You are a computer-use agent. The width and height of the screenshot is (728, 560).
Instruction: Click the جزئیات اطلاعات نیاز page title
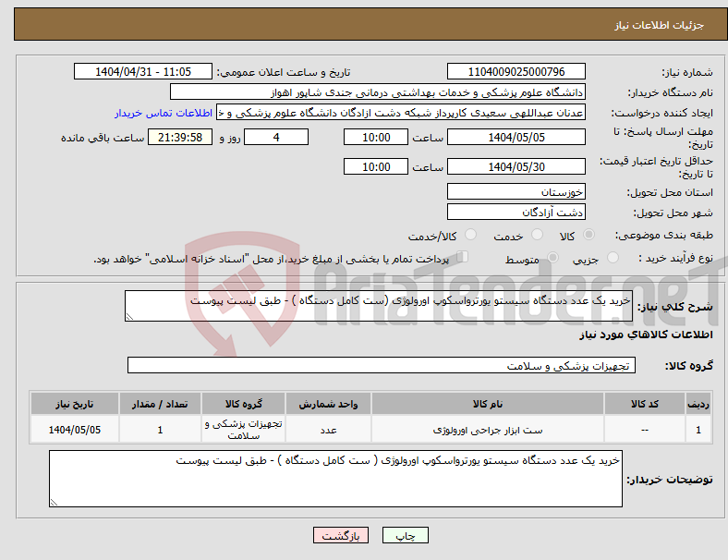660,25
